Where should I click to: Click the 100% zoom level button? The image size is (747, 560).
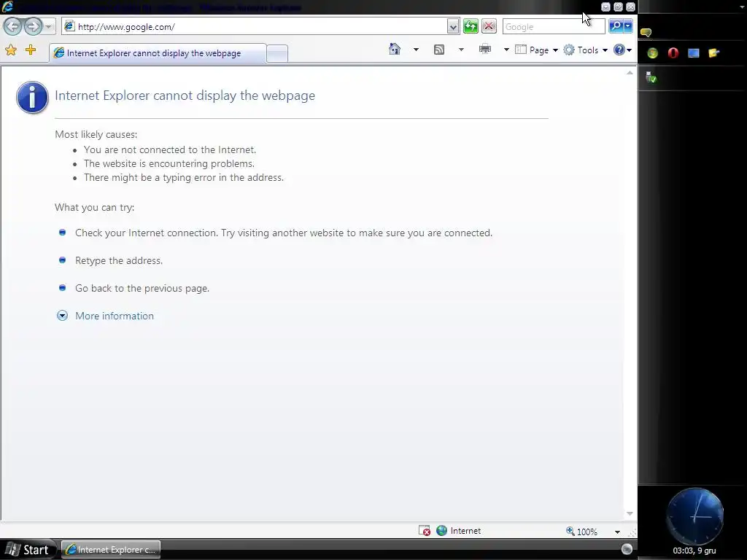pyautogui.click(x=581, y=532)
